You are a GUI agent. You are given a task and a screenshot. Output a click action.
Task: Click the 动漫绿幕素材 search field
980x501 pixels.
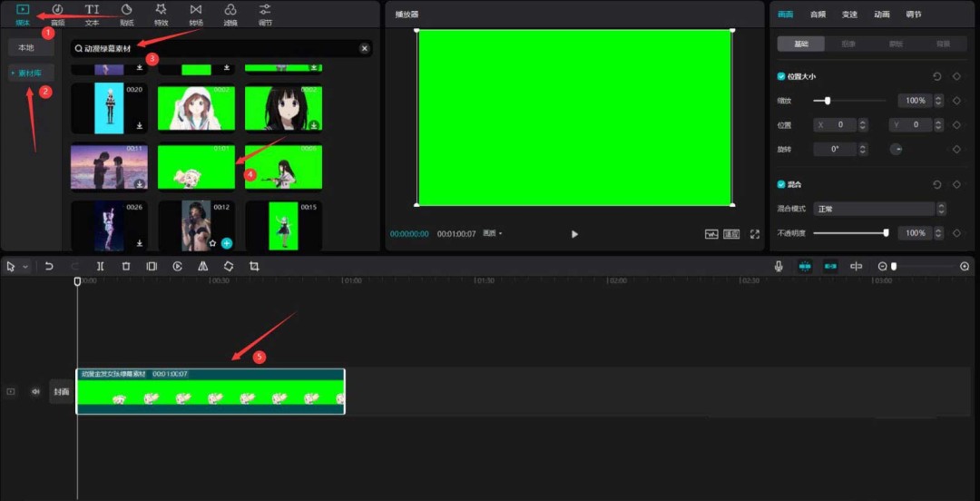pos(218,48)
